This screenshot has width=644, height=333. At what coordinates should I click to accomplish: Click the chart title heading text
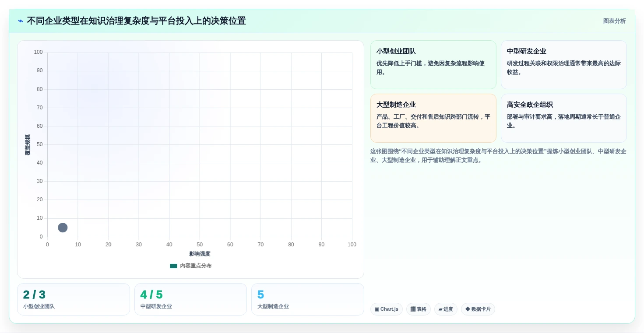(x=136, y=21)
